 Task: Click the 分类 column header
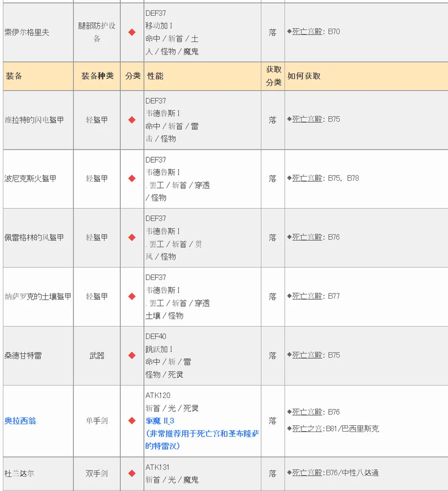click(133, 76)
